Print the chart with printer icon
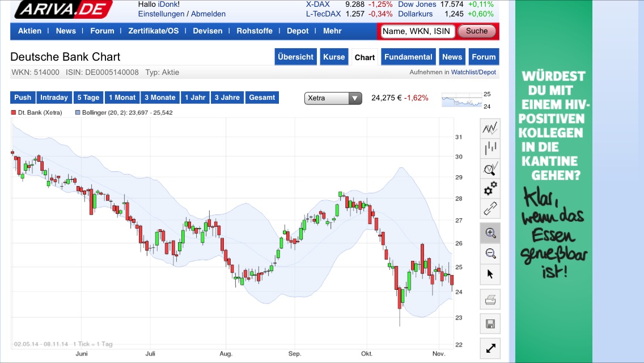The height and width of the screenshot is (363, 644). (x=490, y=299)
